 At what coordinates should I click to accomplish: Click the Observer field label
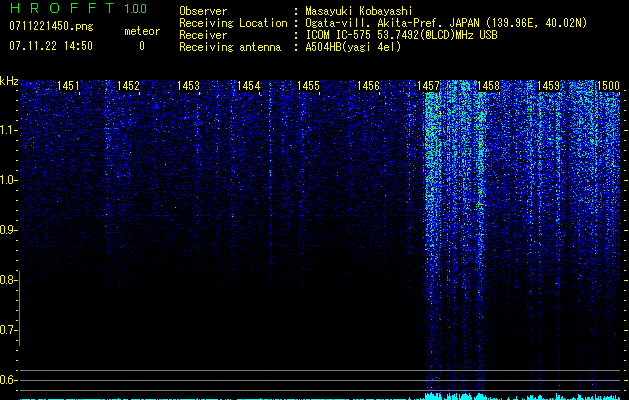click(203, 11)
